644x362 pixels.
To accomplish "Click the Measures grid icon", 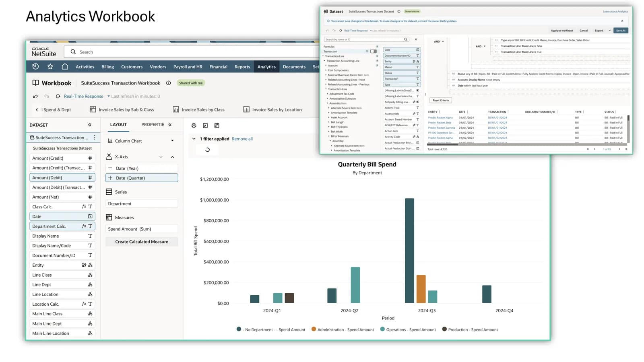I will [x=109, y=217].
